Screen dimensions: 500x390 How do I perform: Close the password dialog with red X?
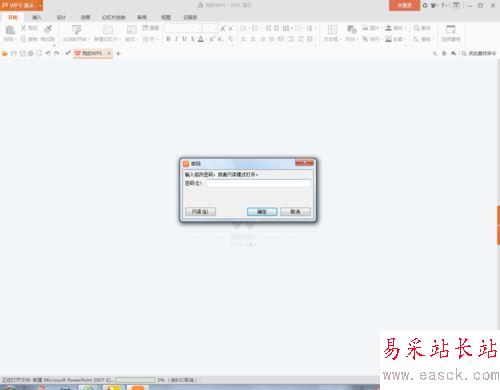pos(304,163)
